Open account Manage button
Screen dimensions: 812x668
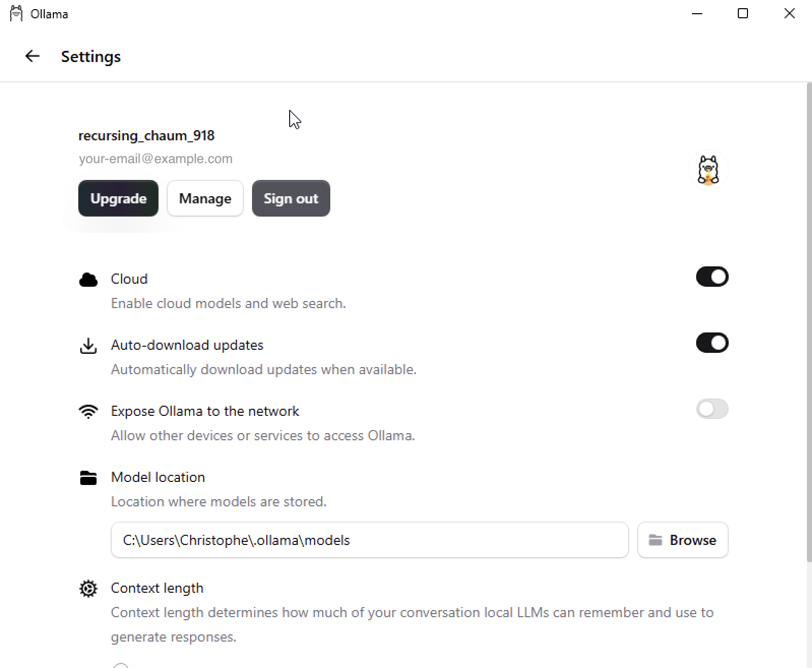205,198
